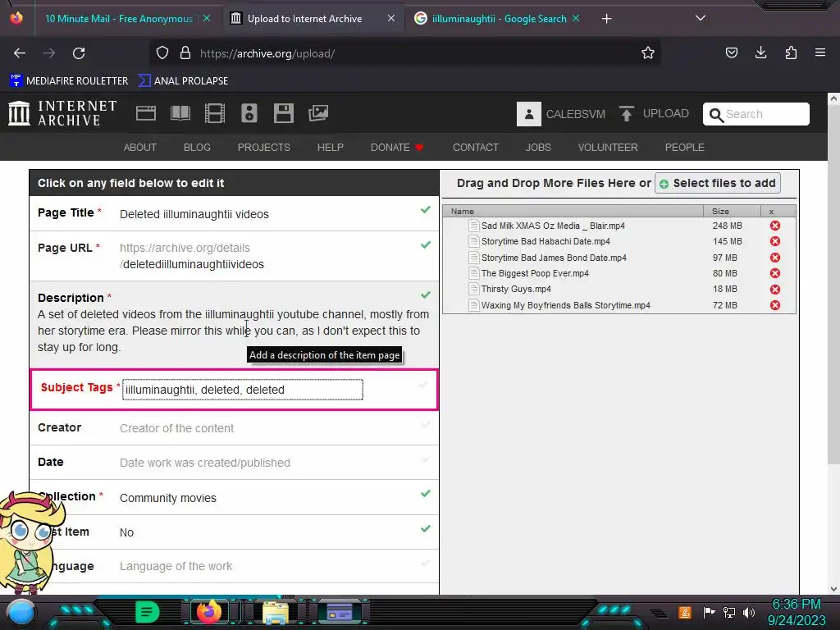Close the Upload to Internet Archive tab
840x630 pixels.
point(391,18)
